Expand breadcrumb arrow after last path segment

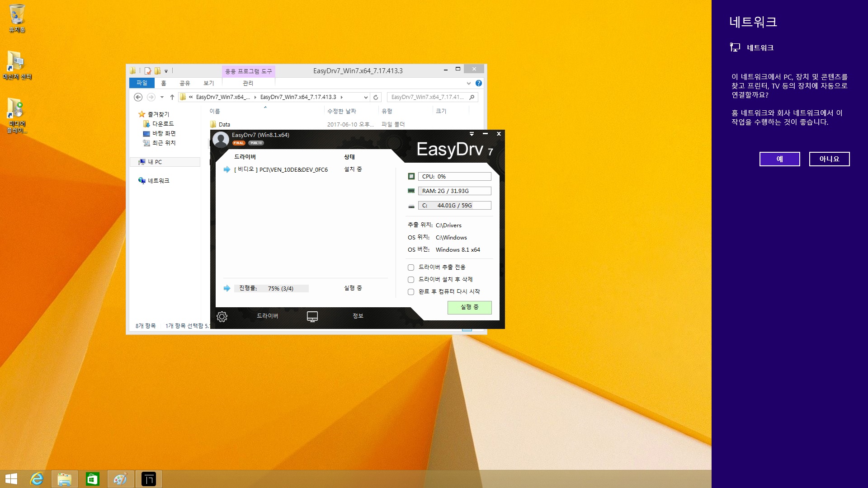point(342,97)
